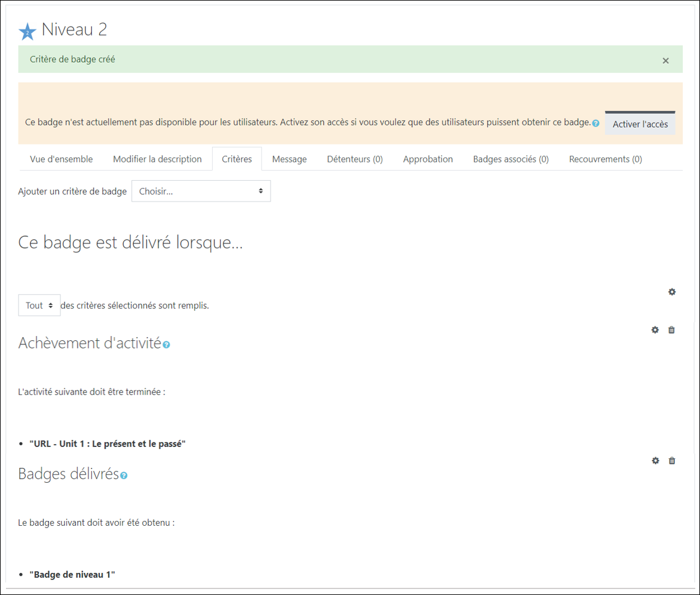Screen dimensions: 700x595
Task: Switch to the 'Vue d'ensemble' tab
Action: [x=62, y=159]
